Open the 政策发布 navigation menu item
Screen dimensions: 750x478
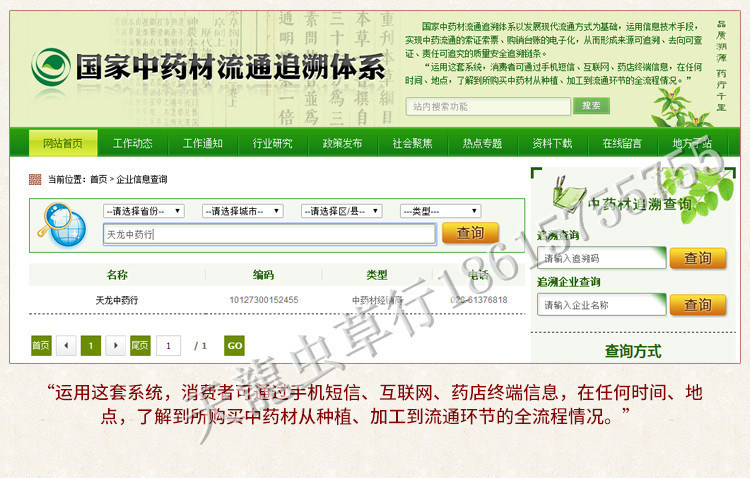[342, 143]
